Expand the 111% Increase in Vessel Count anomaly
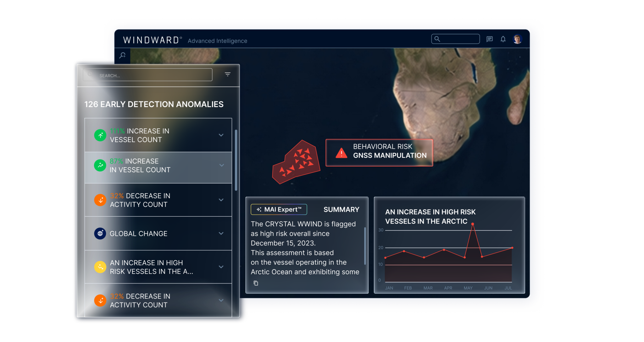Viewport: 644px width, 342px height. tap(221, 135)
